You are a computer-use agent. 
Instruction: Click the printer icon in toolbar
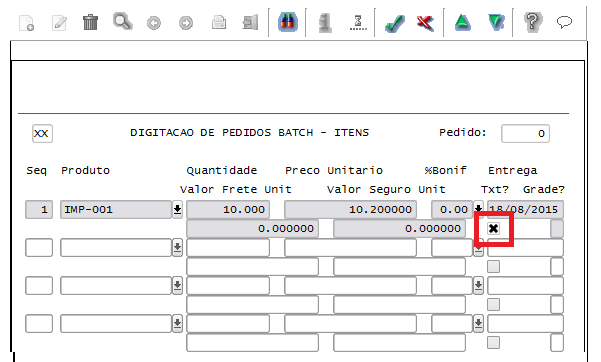218,23
